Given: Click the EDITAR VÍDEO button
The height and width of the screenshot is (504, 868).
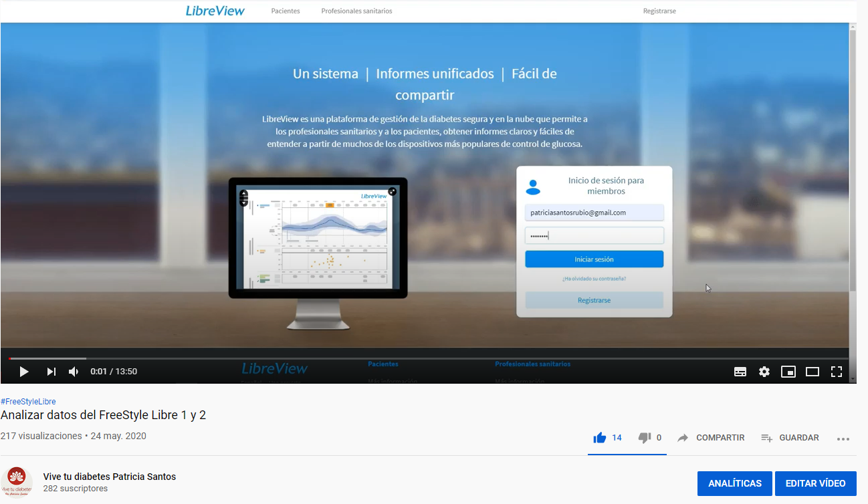Looking at the screenshot, I should 815,483.
